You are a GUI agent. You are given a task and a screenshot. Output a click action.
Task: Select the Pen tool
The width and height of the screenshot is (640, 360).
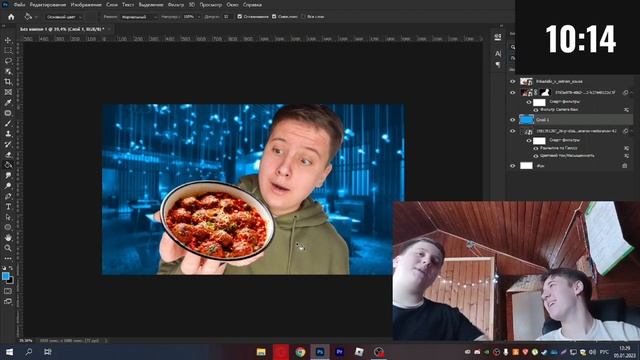click(8, 196)
